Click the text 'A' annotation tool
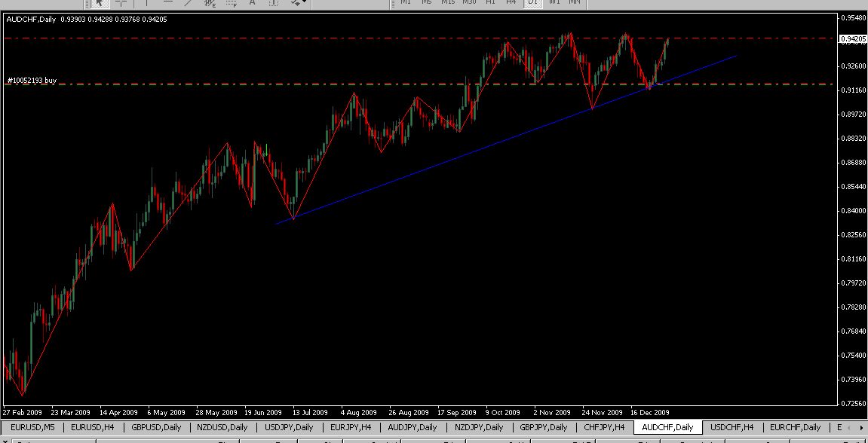This screenshot has width=868, height=443. click(x=253, y=3)
